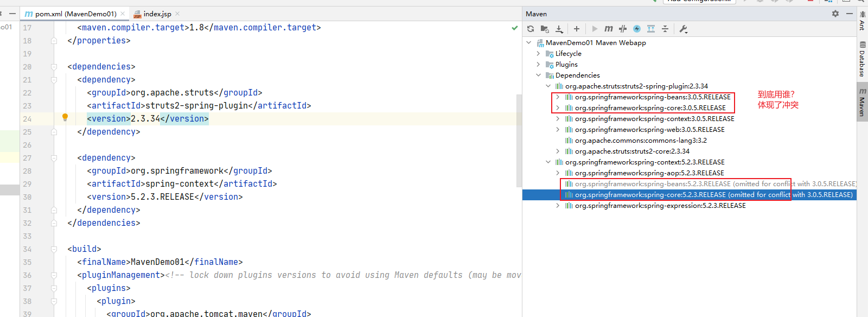Open the Database tool window

862,59
